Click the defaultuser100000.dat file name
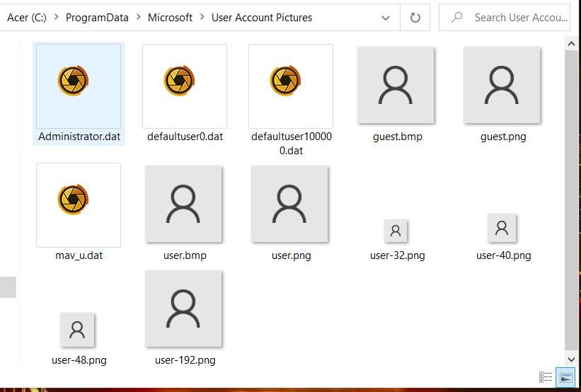581x392 pixels. pyautogui.click(x=292, y=144)
